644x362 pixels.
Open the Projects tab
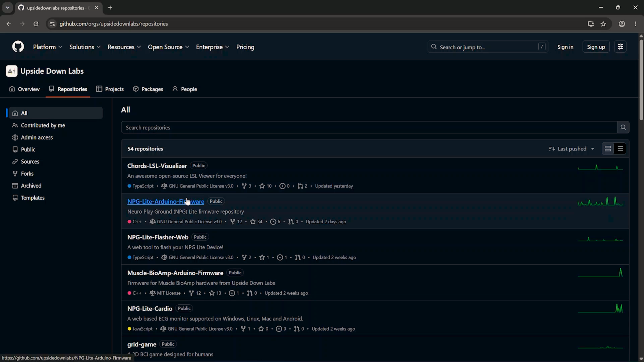[110, 89]
